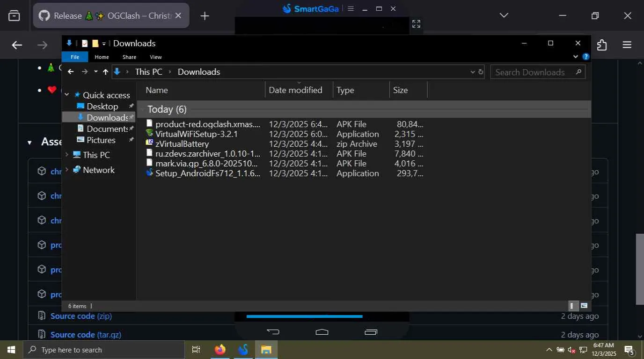
Task: Open SmartGaGa from the taskbar
Action: (x=243, y=350)
